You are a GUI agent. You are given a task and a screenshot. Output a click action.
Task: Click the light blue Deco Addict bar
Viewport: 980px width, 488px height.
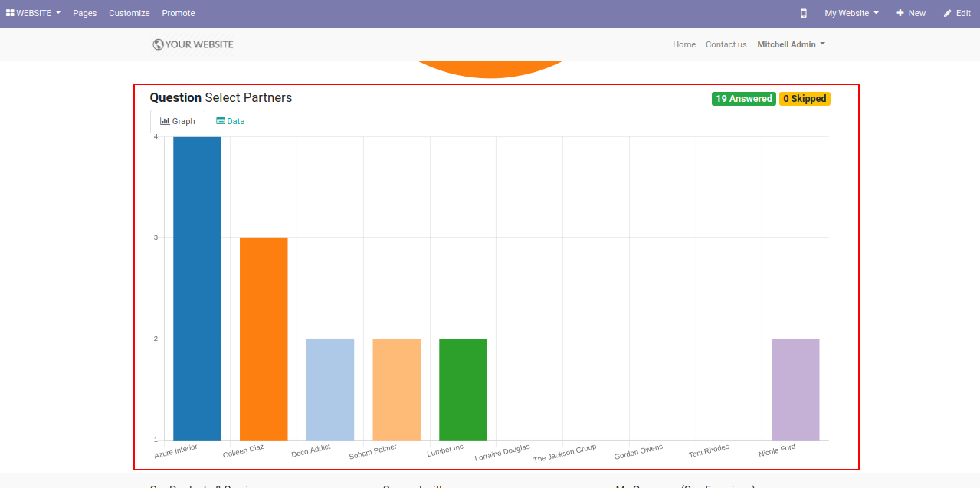coord(330,390)
